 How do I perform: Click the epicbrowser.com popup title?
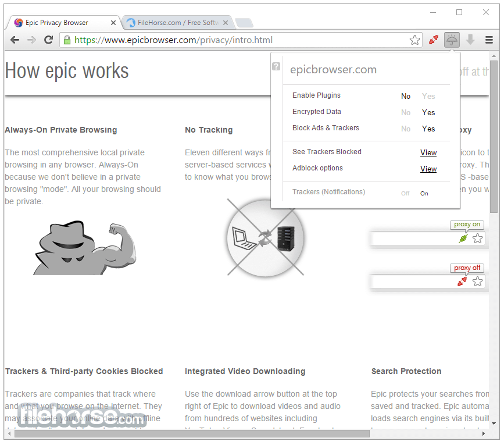[333, 69]
